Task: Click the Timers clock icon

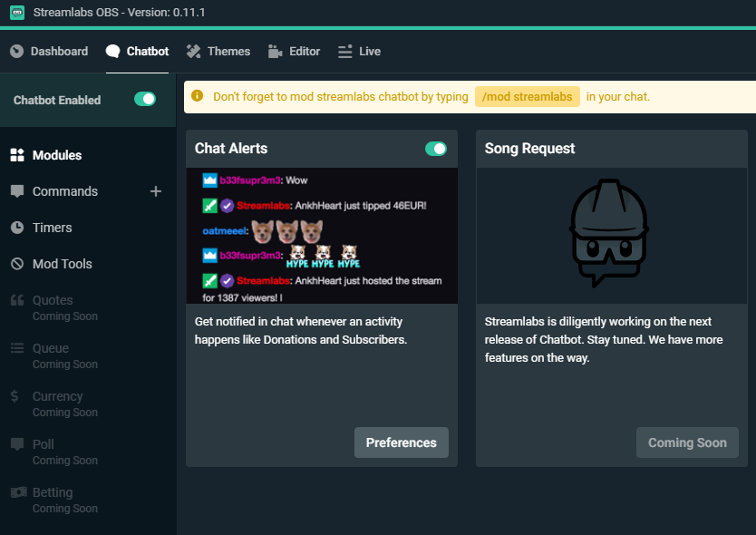Action: [x=17, y=228]
